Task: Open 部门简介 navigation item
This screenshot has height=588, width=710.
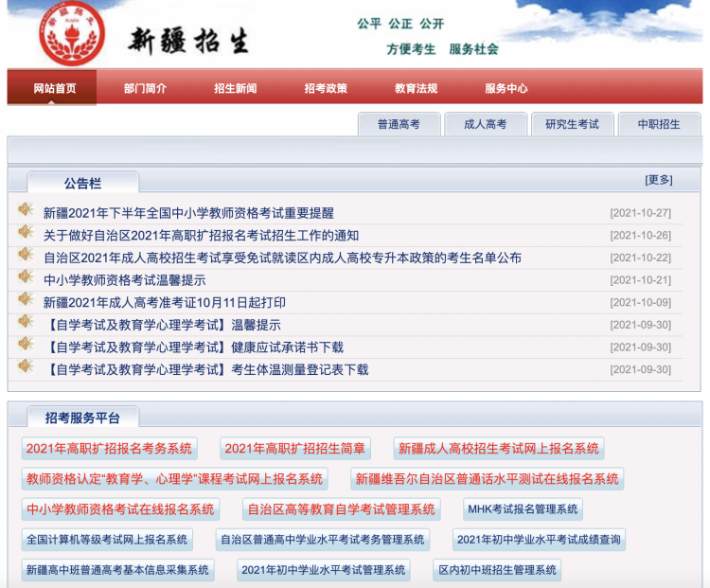Action: (145, 88)
